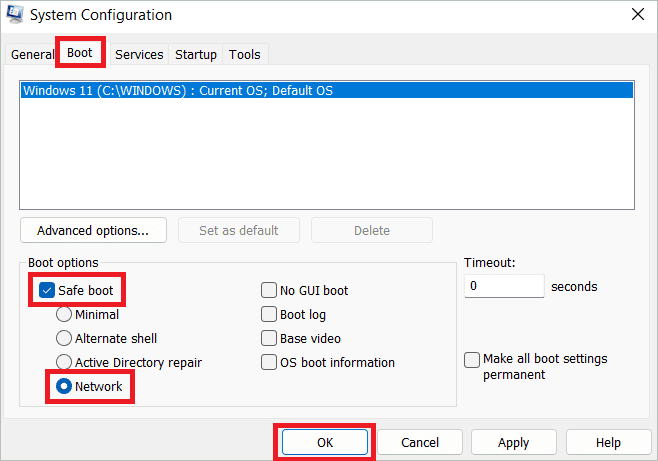Image resolution: width=658 pixels, height=461 pixels.
Task: Click the Set as default button
Action: (x=239, y=230)
